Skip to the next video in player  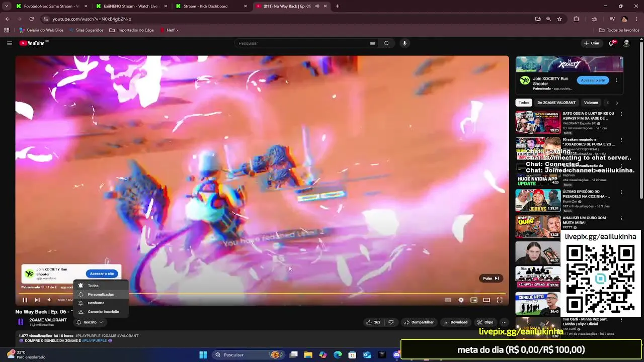[x=37, y=300]
